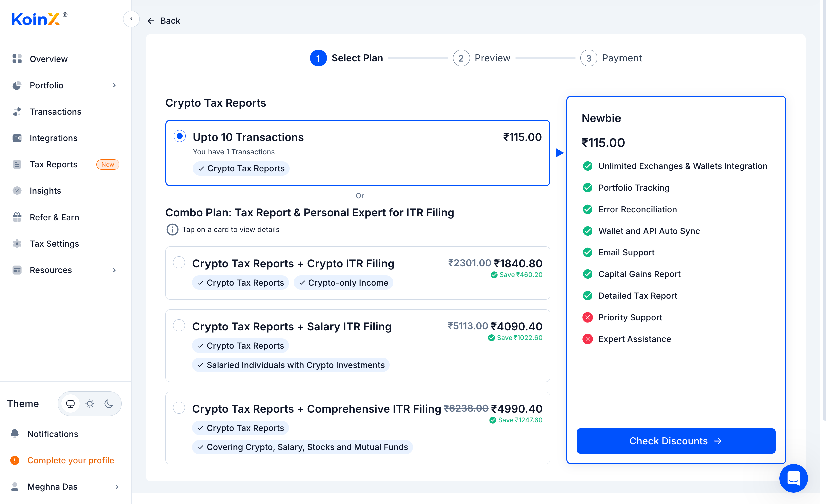The height and width of the screenshot is (504, 826).
Task: Click the Resources icon in sidebar
Action: point(17,270)
